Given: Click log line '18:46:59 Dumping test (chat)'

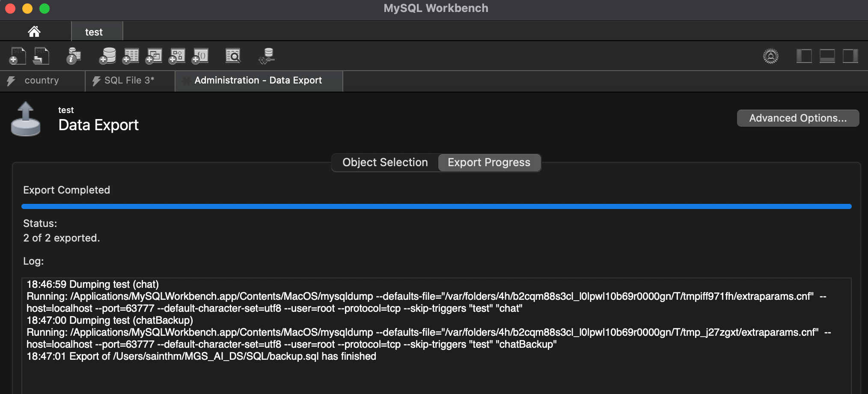Looking at the screenshot, I should [x=92, y=284].
